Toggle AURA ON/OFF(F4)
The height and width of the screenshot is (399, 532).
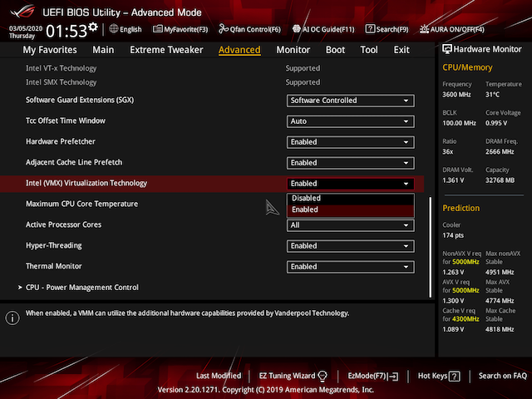tap(452, 30)
